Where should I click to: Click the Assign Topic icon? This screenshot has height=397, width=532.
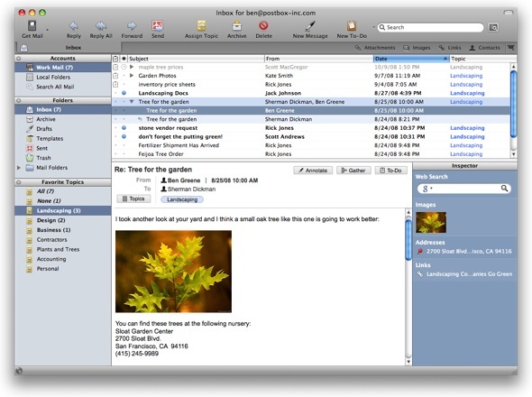pyautogui.click(x=202, y=26)
